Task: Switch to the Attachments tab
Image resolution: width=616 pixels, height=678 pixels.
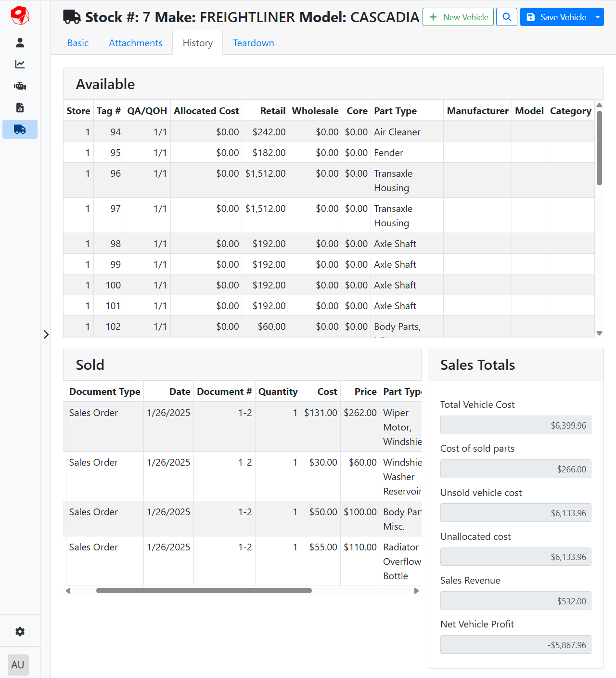Action: (135, 43)
